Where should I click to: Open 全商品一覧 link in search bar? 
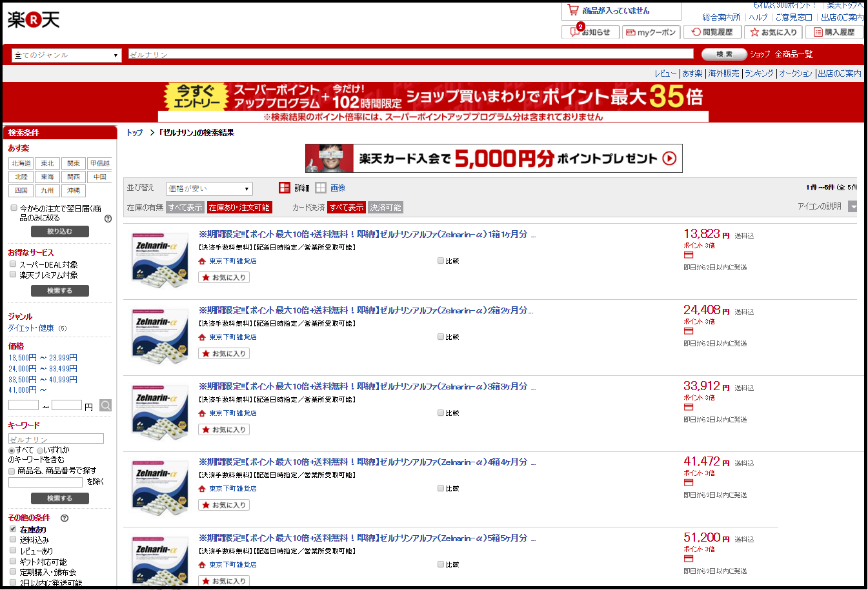click(794, 54)
